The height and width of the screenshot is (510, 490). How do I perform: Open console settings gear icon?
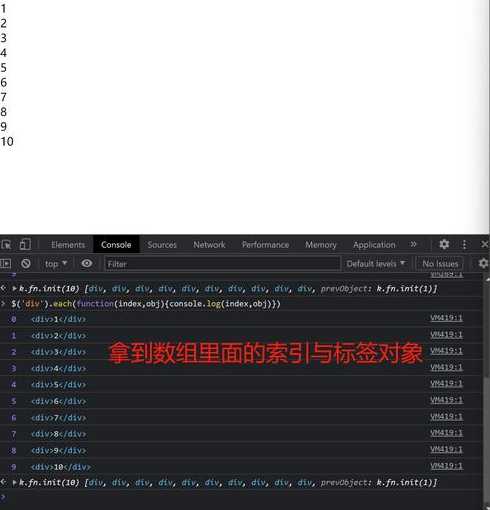pos(483,263)
